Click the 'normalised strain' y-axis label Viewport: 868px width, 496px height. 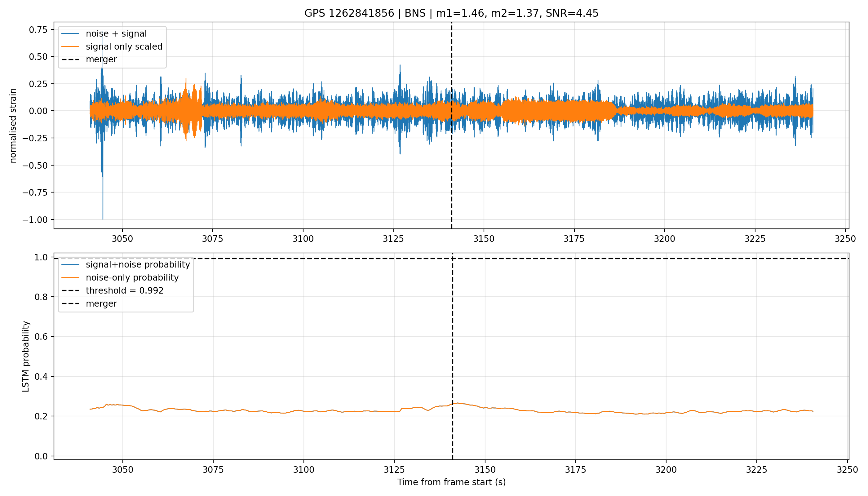tap(13, 126)
